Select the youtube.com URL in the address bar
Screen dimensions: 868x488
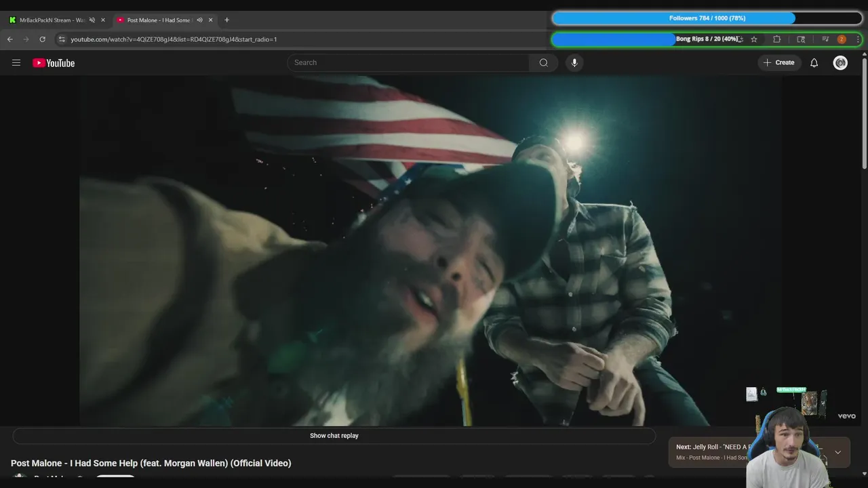(x=174, y=39)
